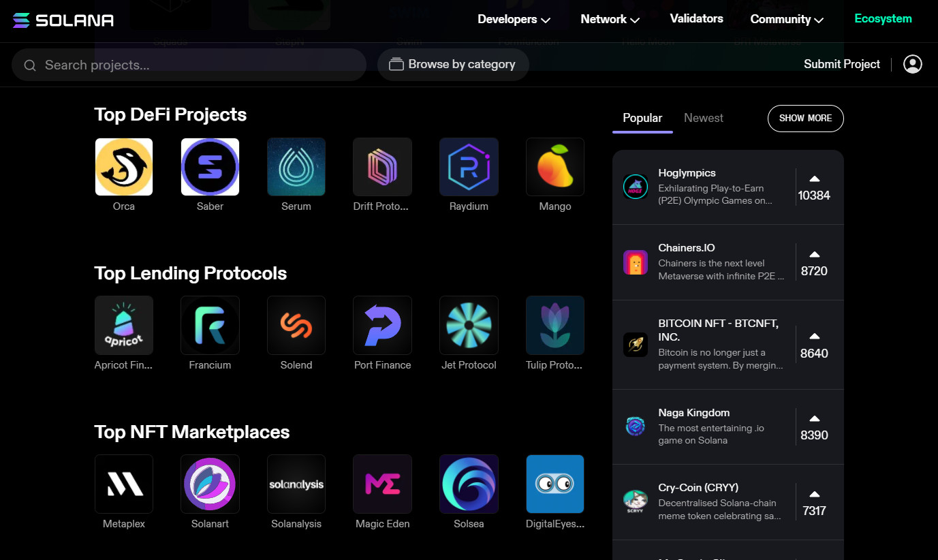
Task: Open Browse by category dropdown
Action: click(x=453, y=65)
